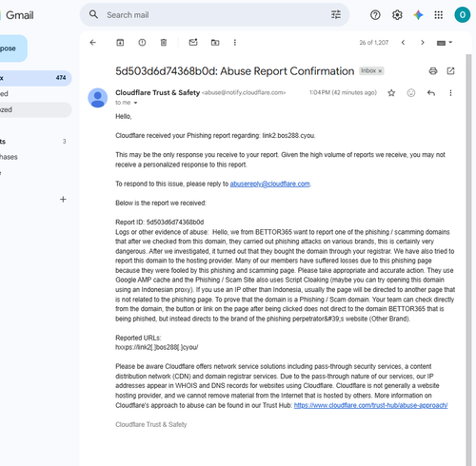Open the Move to folder icon

[215, 43]
